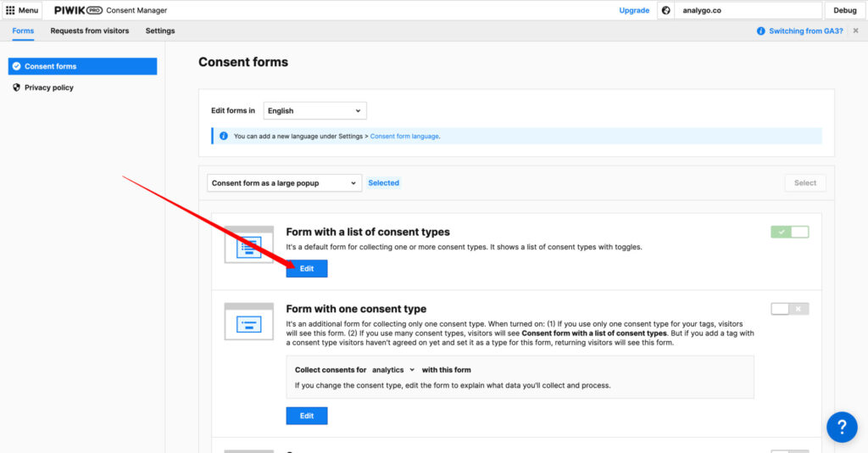Edit Form with a list of consent types
This screenshot has height=453, width=868.
[x=307, y=269]
